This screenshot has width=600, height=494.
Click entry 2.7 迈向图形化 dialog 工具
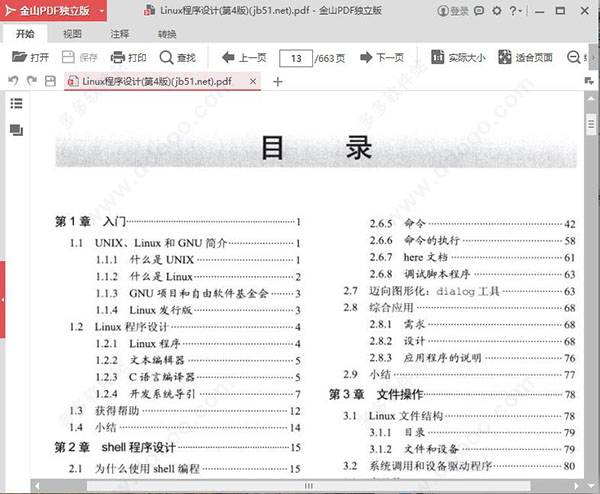[459, 291]
